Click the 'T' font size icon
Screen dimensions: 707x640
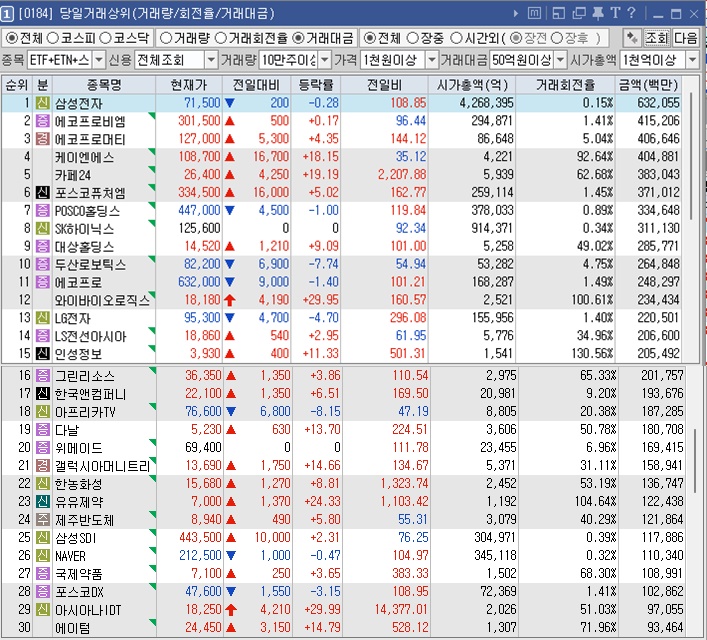tap(615, 14)
